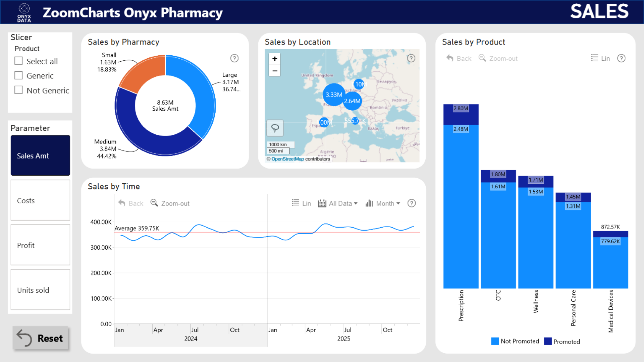Click the map zoom-out minus button
Screen dimensions: 644x362
(275, 71)
